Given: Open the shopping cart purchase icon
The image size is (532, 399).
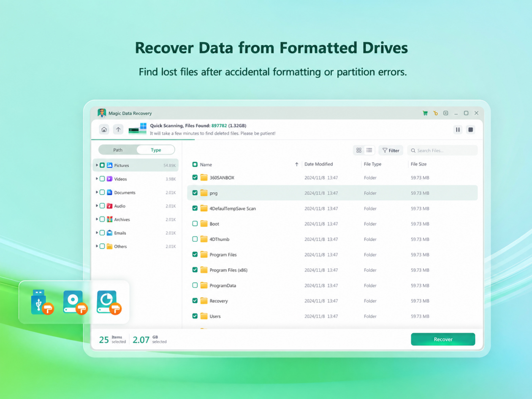Looking at the screenshot, I should (x=425, y=113).
